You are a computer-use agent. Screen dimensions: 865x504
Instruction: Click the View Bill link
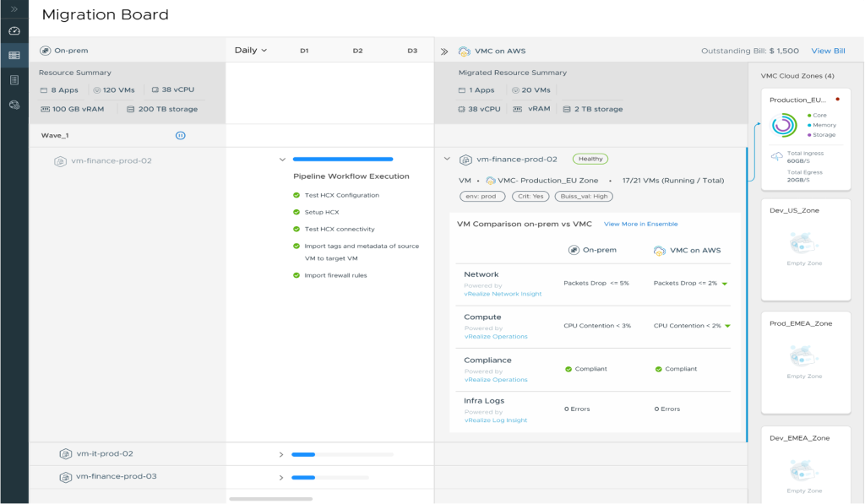pos(827,51)
